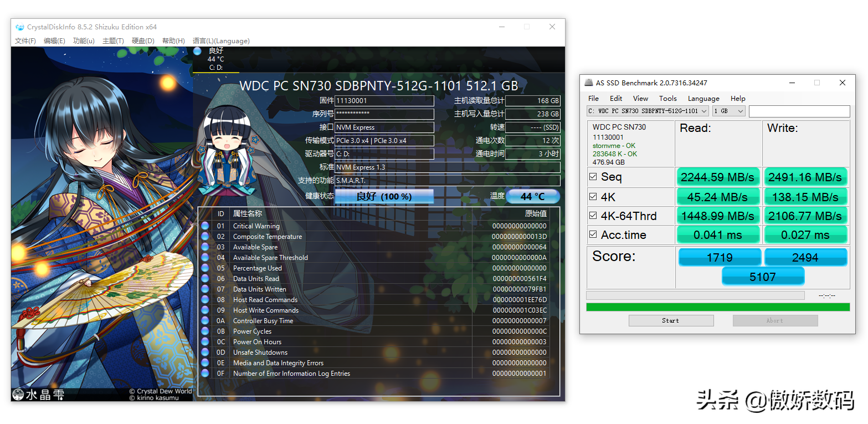
Task: Toggle the 4K-64Thrd test checkbox
Action: tap(593, 216)
